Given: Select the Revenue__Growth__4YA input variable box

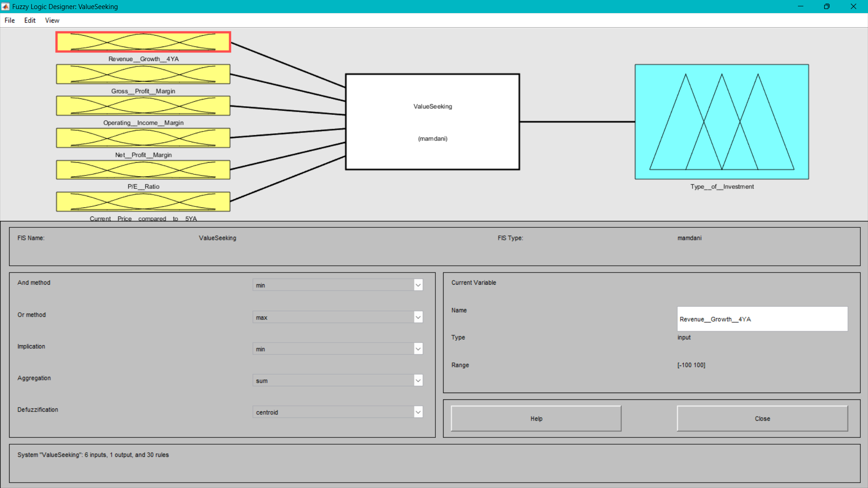Looking at the screenshot, I should click(x=143, y=42).
